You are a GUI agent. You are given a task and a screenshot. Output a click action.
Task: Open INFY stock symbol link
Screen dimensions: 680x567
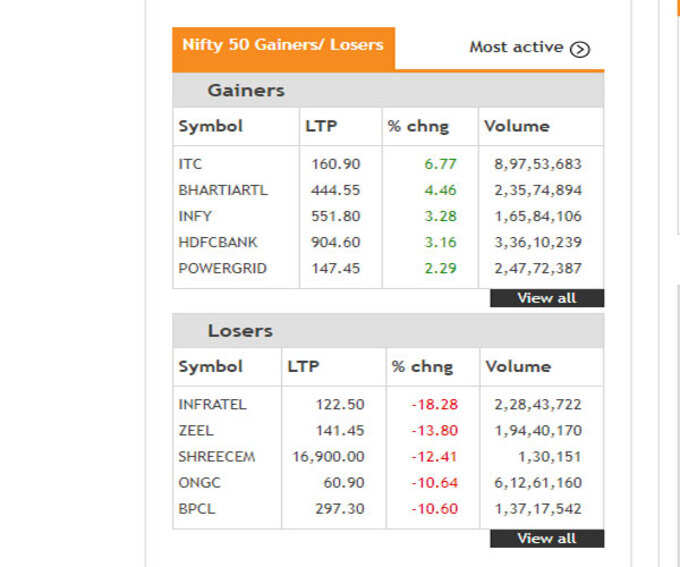[x=195, y=216]
